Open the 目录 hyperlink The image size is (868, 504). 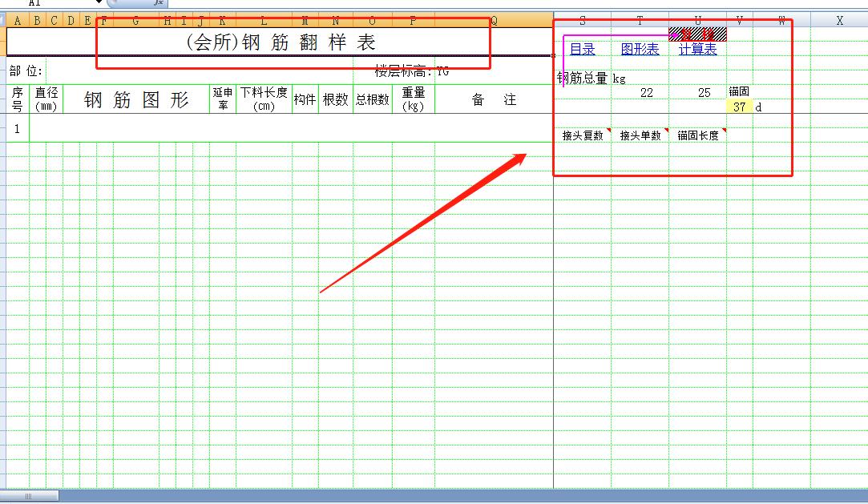pos(582,50)
